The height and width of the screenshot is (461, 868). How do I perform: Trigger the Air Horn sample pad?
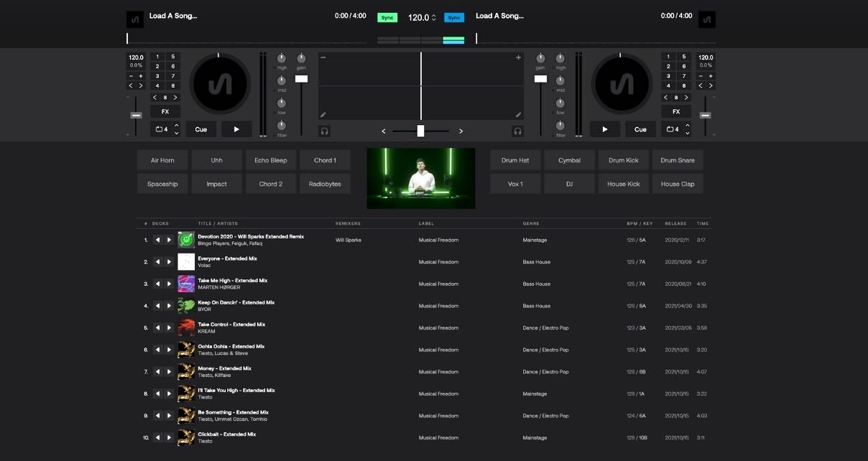(162, 159)
